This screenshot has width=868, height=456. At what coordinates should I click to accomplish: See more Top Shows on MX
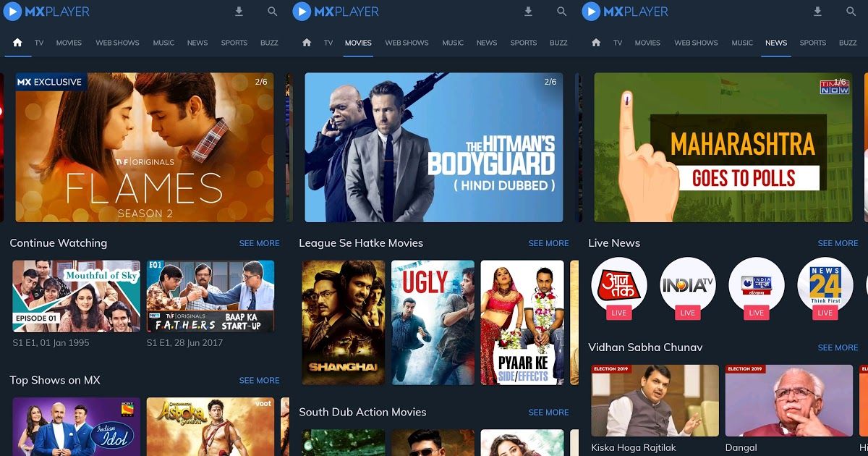coord(259,380)
